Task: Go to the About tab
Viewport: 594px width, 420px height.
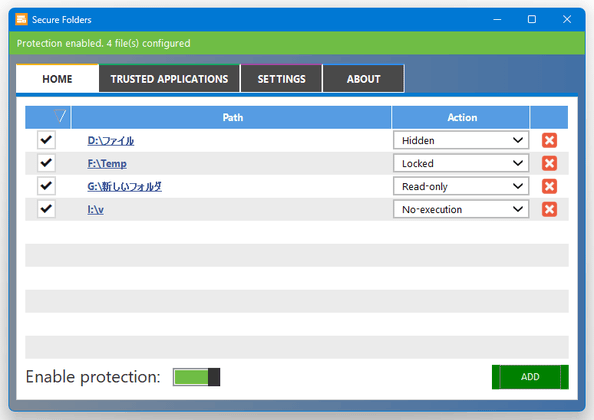Action: coord(363,79)
